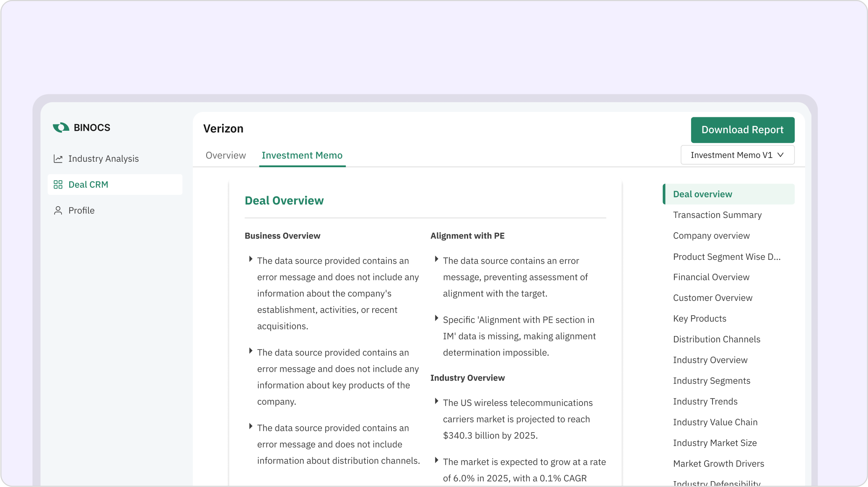Click the Deal CRM grid icon
Image resolution: width=868 pixels, height=487 pixels.
pyautogui.click(x=58, y=184)
